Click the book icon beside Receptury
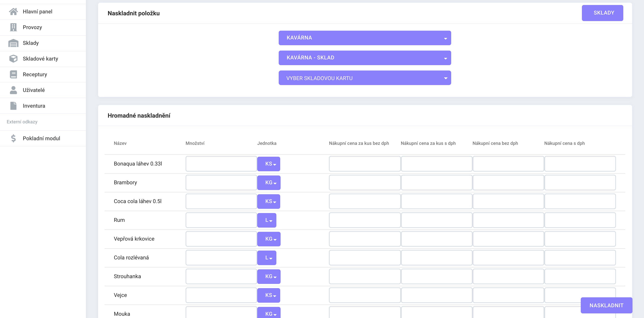The width and height of the screenshot is (644, 318). (x=13, y=75)
